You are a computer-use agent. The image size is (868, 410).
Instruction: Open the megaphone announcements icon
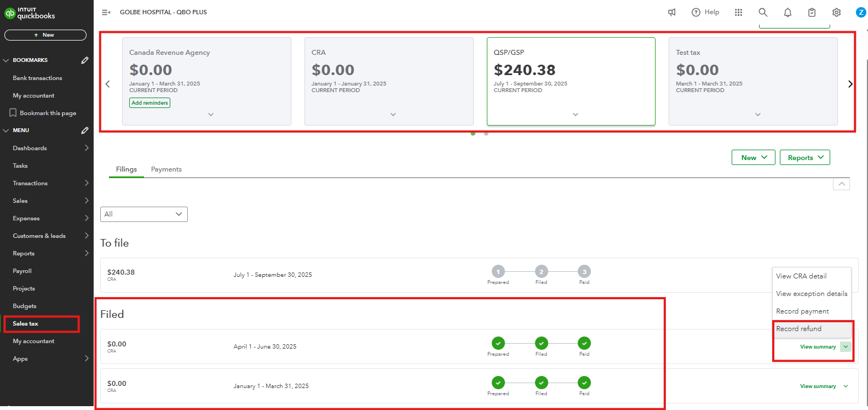click(672, 12)
